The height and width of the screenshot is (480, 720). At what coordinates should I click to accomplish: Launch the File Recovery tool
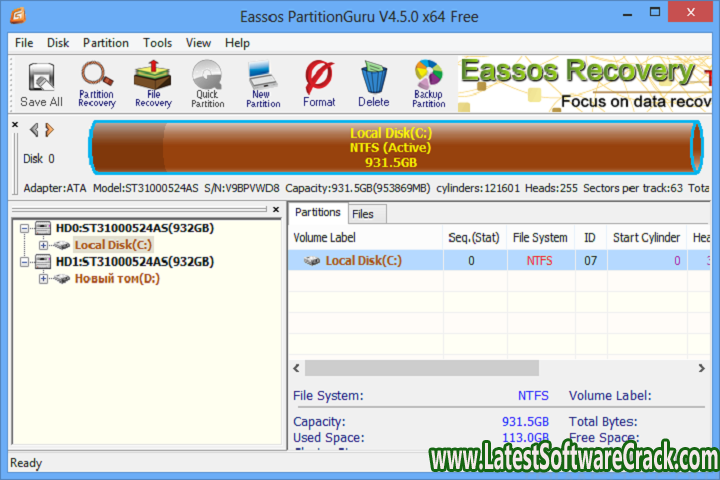153,84
